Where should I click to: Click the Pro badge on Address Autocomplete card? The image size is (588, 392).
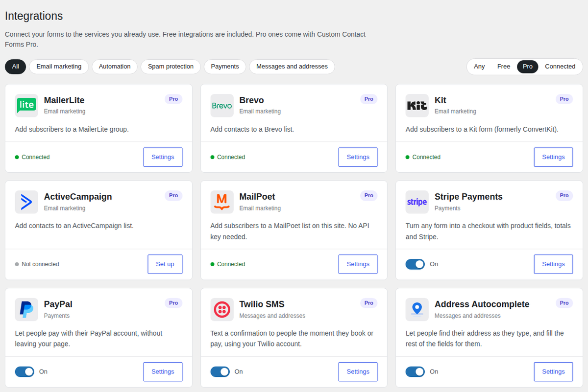[564, 303]
